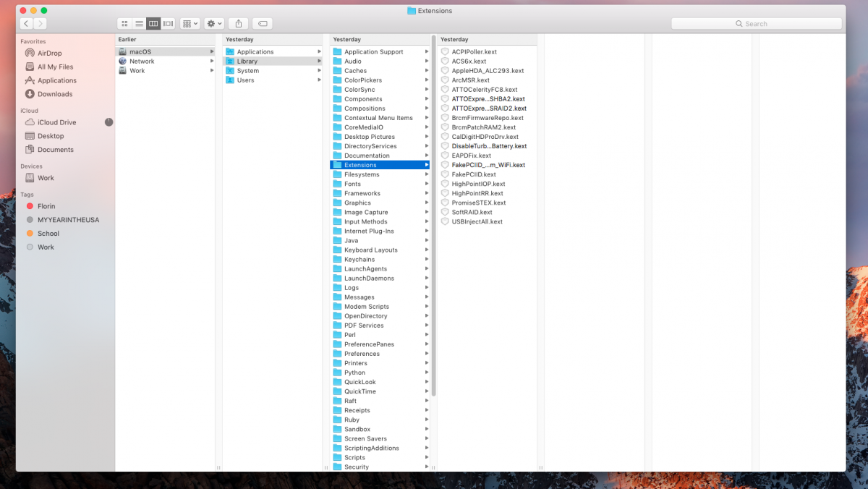The width and height of the screenshot is (868, 489).
Task: Select the System folder
Action: tap(247, 71)
